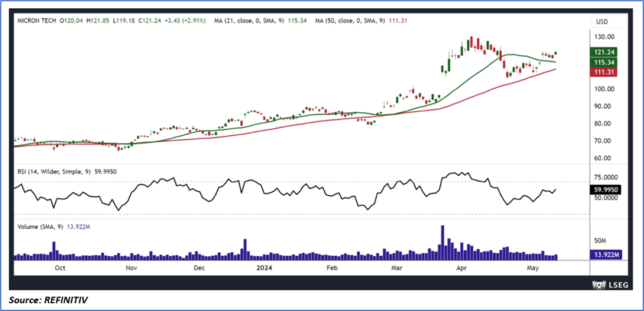Click the 90.00 price axis label
The width and height of the screenshot is (644, 311).
click(603, 106)
